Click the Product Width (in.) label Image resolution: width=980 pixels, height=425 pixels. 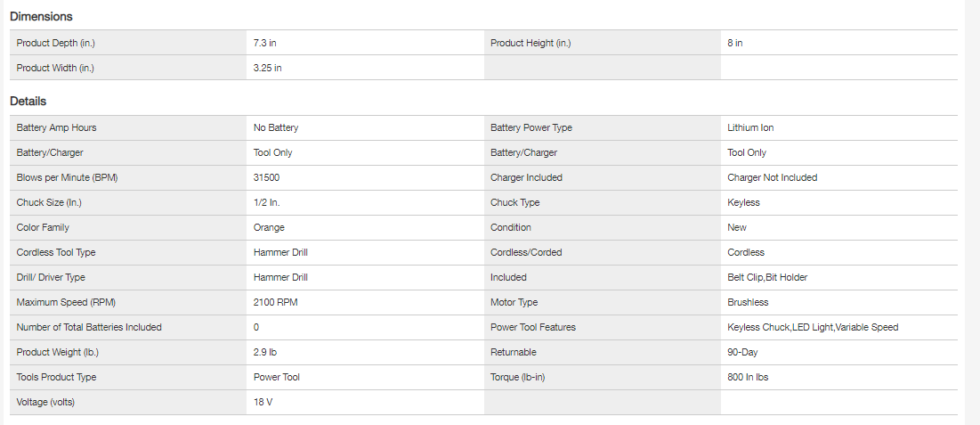pos(55,68)
